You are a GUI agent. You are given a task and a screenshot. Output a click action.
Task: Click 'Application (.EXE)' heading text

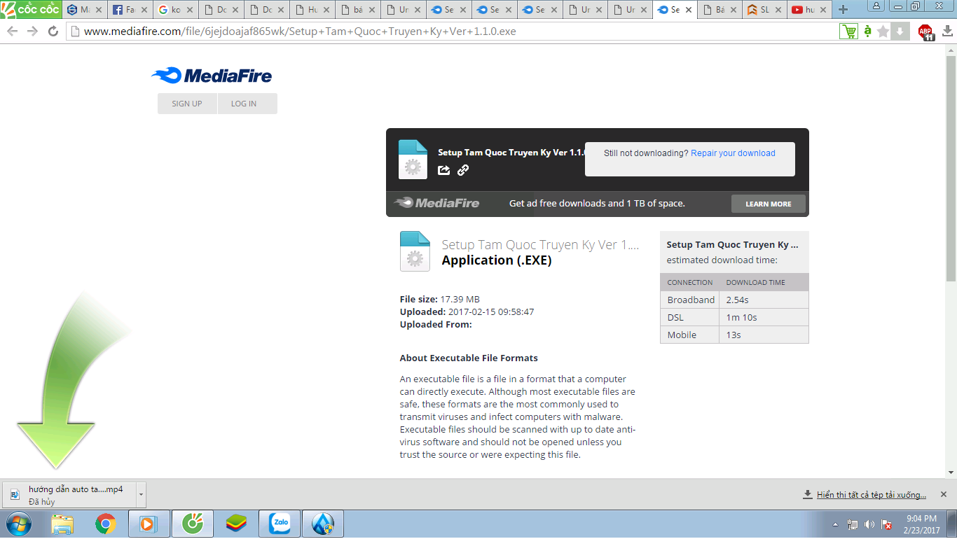point(497,260)
